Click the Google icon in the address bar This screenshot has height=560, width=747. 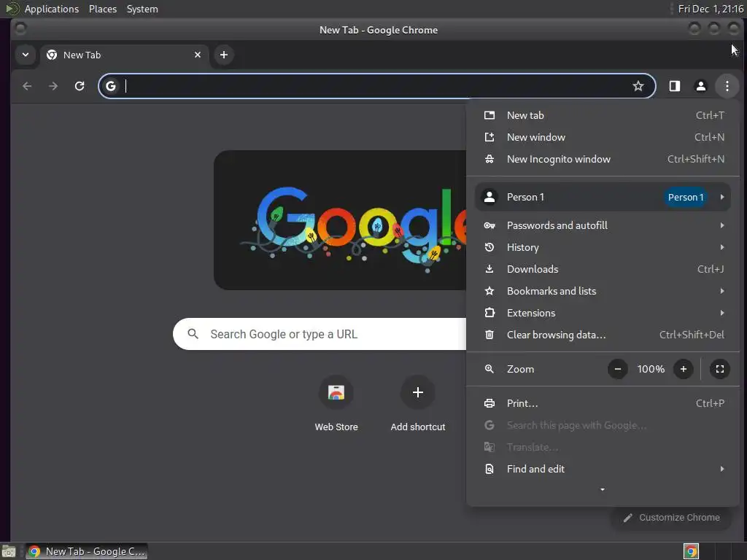(111, 86)
